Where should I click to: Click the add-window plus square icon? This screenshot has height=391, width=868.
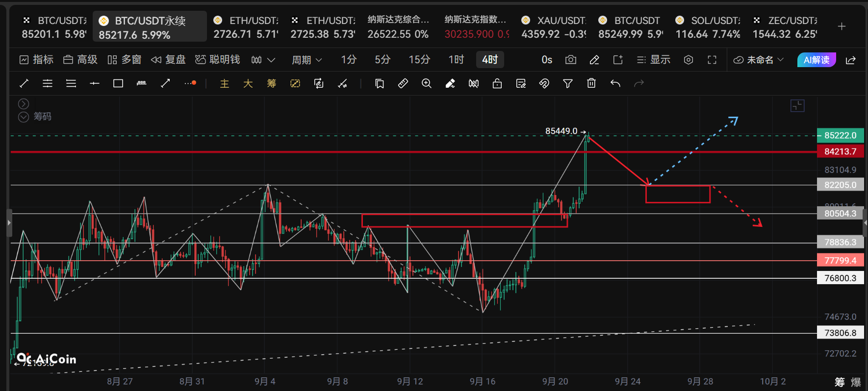click(618, 60)
